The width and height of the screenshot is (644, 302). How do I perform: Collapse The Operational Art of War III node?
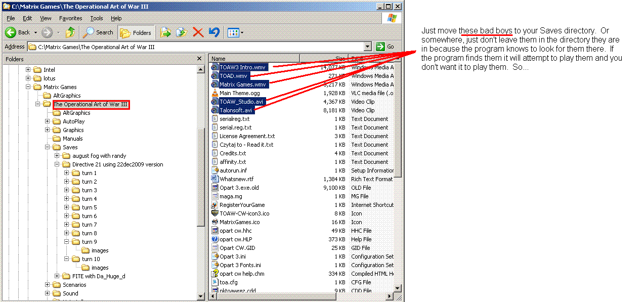coord(38,104)
